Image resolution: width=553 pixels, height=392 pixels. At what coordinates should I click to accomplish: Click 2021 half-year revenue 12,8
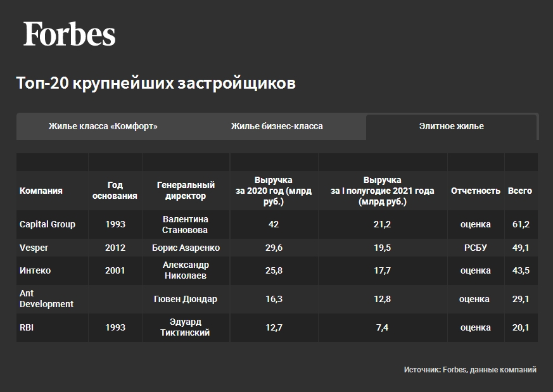pos(383,300)
